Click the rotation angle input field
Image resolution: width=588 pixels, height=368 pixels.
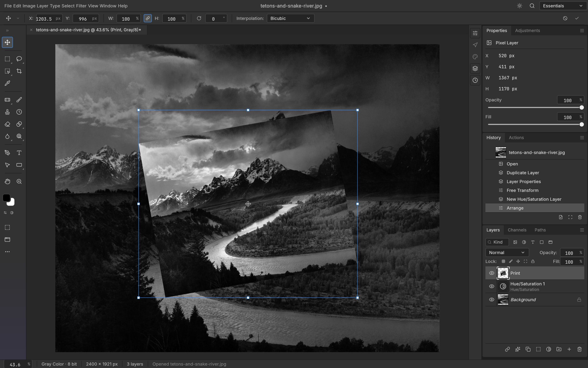pos(216,19)
